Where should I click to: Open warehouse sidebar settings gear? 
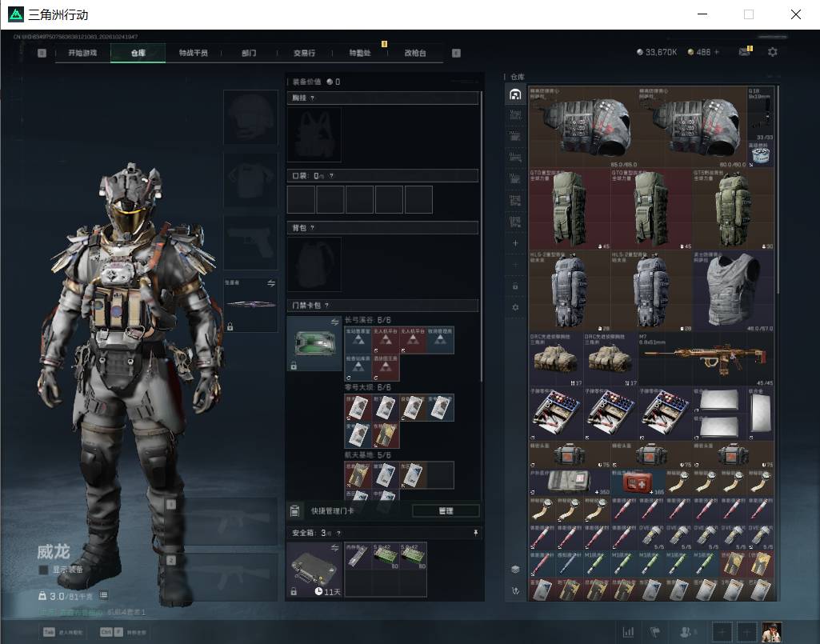515,307
